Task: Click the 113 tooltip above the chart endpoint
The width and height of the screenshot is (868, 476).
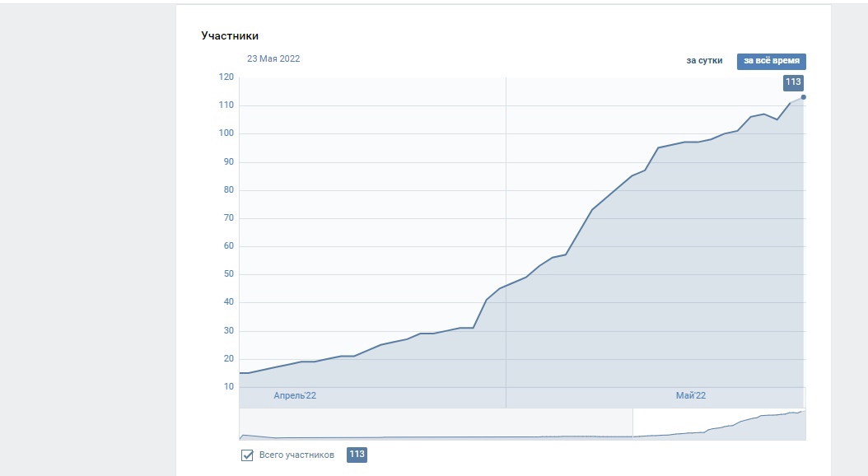Action: (792, 82)
